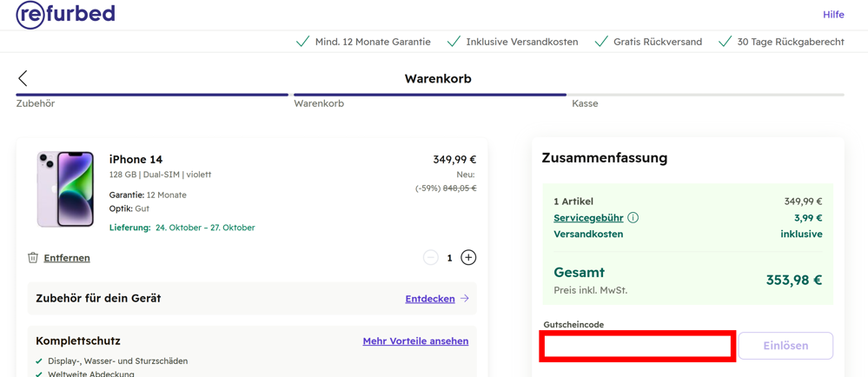
Task: Click the 3,99 € service fee amount
Action: 808,217
